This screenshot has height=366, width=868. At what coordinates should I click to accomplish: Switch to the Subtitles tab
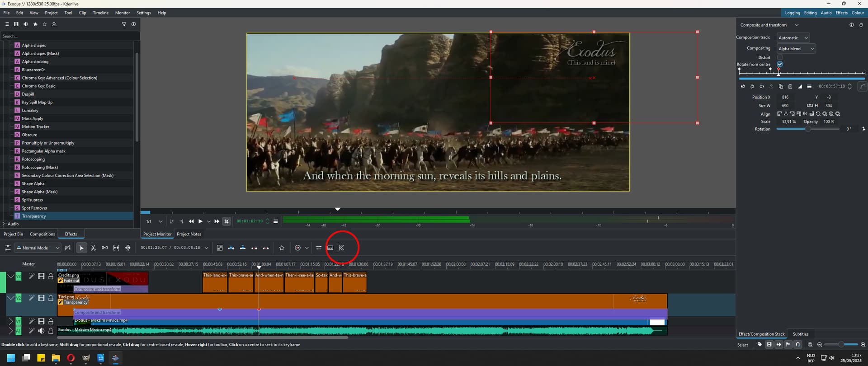[x=801, y=334]
